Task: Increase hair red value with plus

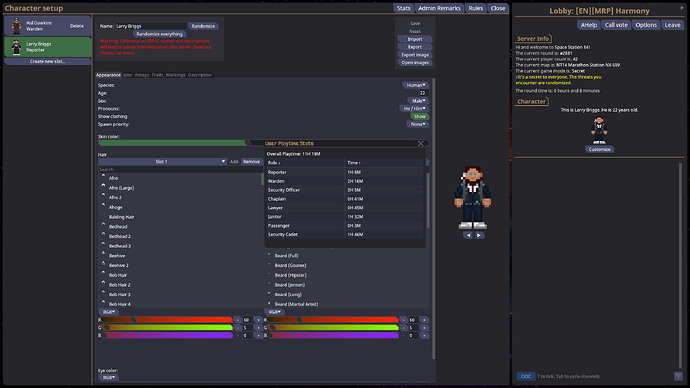Action: pos(258,320)
